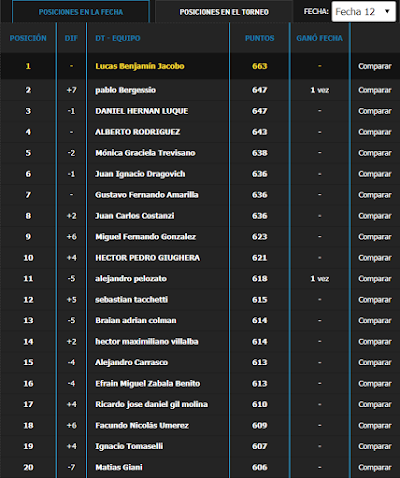Click name Juan Ignacio Dragovich
The image size is (400, 478).
140,174
